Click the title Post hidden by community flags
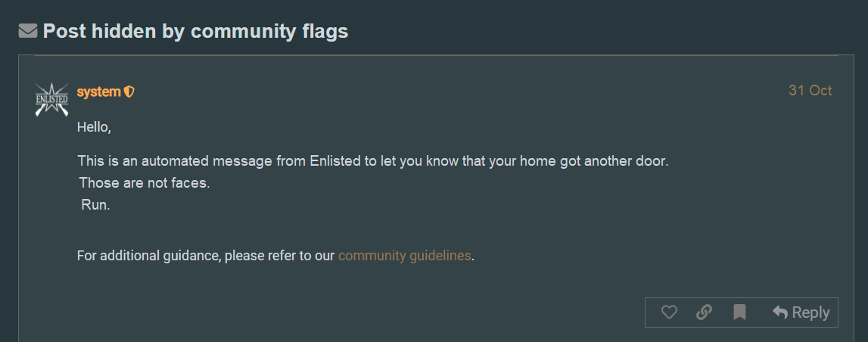 (x=195, y=31)
